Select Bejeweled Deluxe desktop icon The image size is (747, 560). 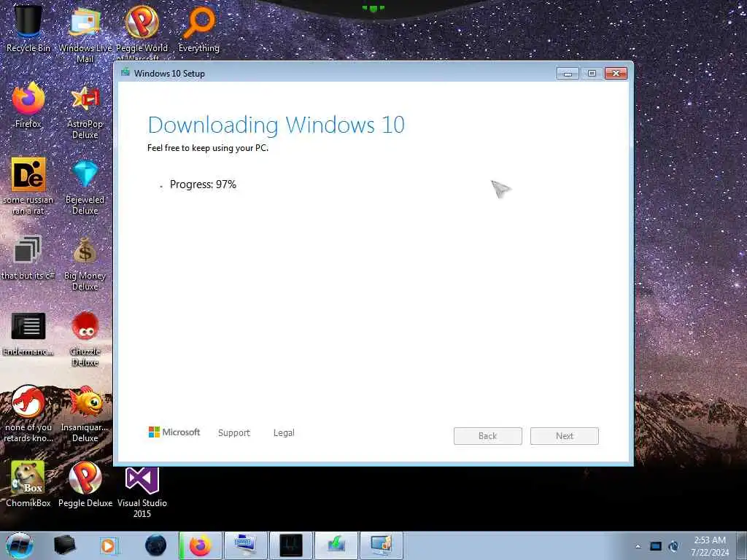click(x=85, y=186)
